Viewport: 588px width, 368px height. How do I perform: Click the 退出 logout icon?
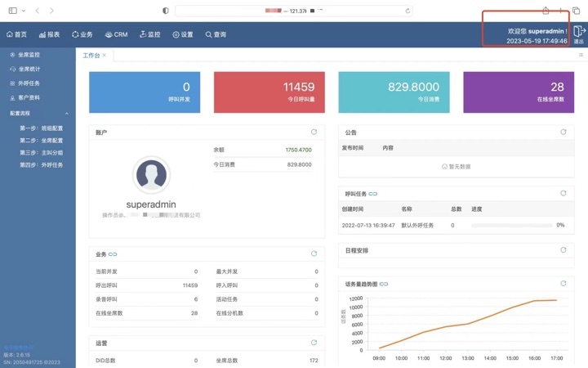pos(579,34)
